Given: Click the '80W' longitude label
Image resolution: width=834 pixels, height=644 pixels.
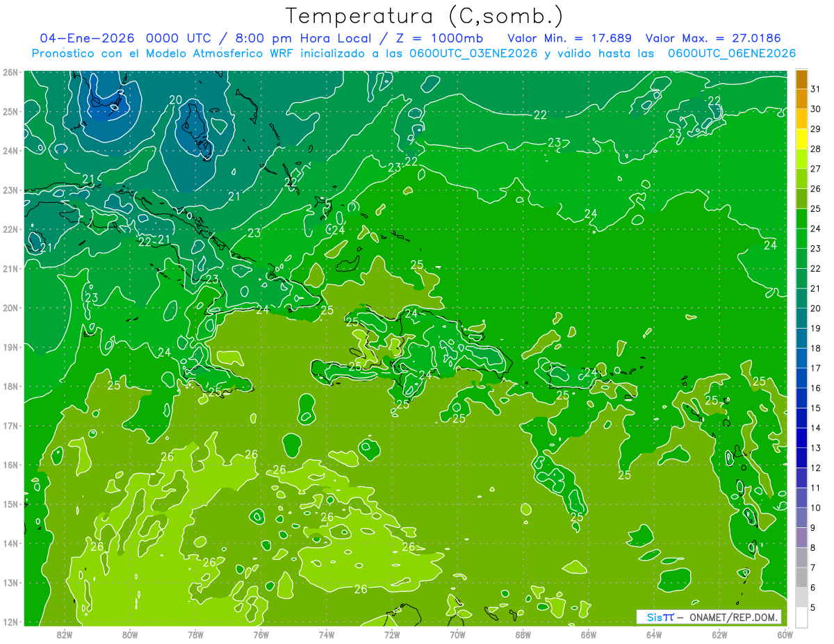Looking at the screenshot, I should [x=130, y=634].
